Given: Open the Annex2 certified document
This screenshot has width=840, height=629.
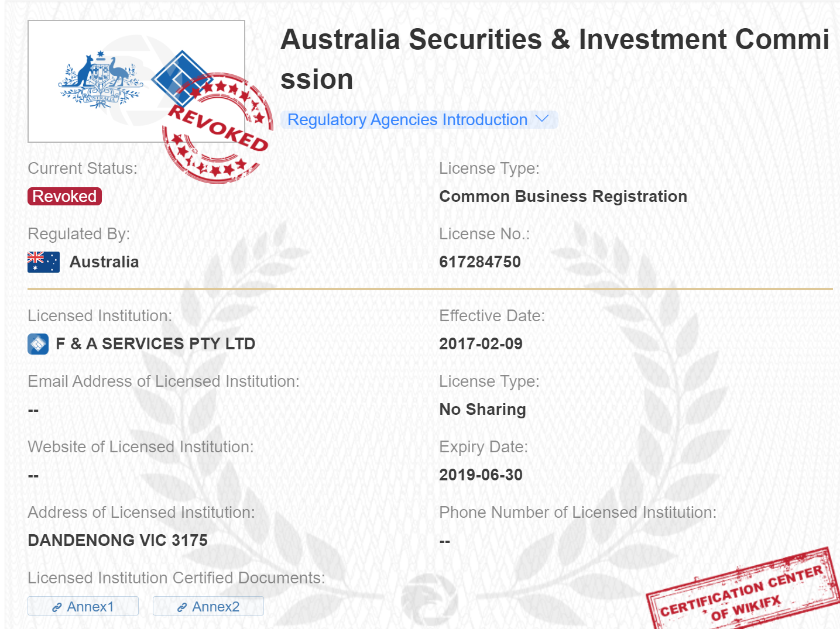Looking at the screenshot, I should tap(215, 607).
